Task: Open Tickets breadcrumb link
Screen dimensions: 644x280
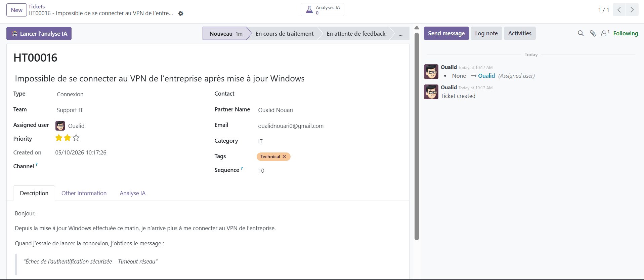Action: 37,7
